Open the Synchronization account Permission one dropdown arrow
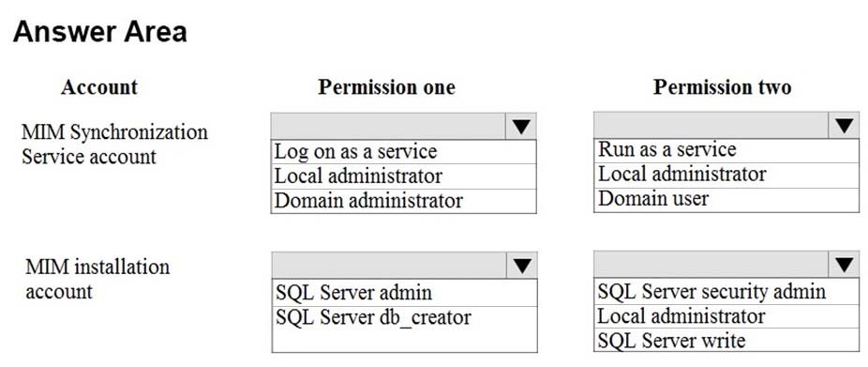The image size is (868, 367). (521, 127)
